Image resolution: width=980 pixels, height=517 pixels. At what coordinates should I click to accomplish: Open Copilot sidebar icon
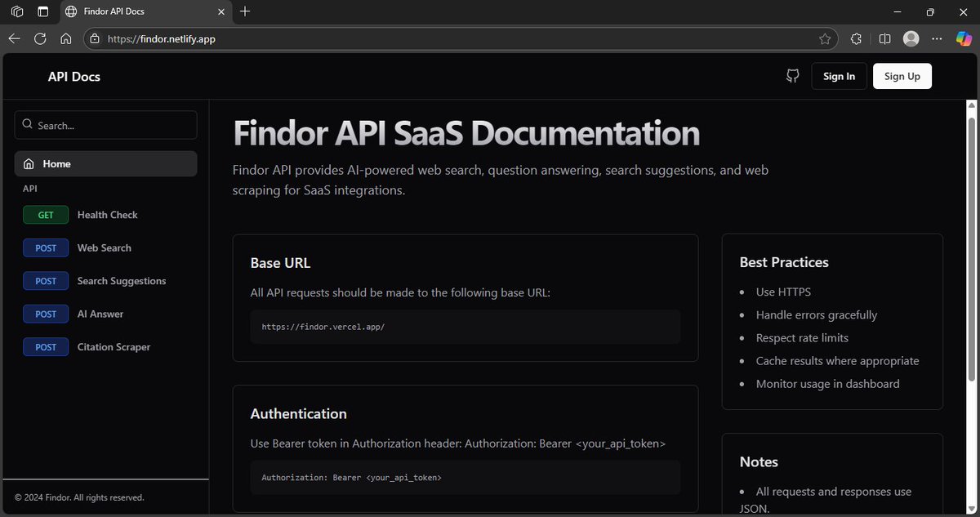point(964,38)
